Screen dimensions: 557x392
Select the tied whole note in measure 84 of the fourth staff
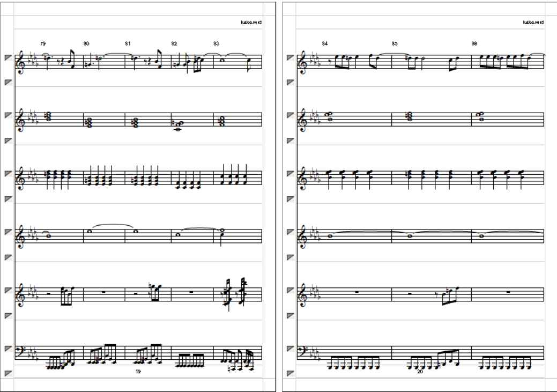pyautogui.click(x=331, y=236)
